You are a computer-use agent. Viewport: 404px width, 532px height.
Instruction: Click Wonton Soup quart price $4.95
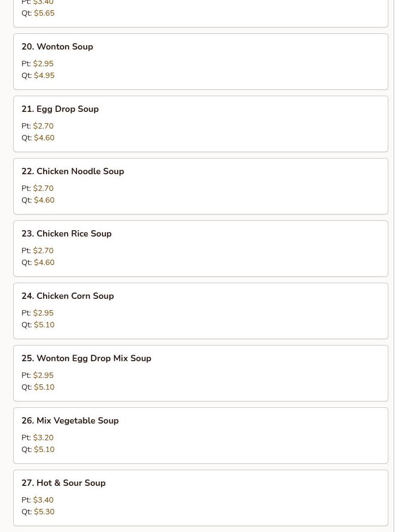pyautogui.click(x=44, y=75)
